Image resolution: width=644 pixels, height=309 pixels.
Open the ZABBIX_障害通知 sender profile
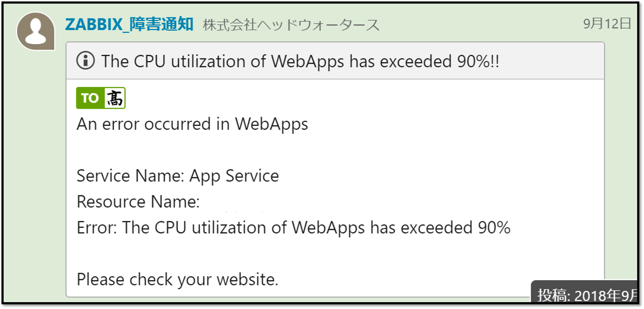pyautogui.click(x=129, y=24)
